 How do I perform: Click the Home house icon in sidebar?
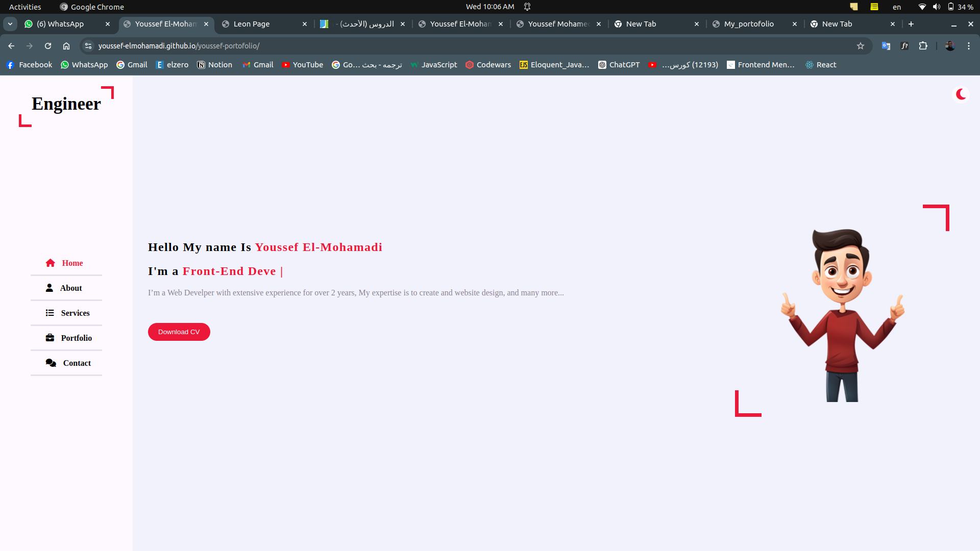(x=50, y=263)
